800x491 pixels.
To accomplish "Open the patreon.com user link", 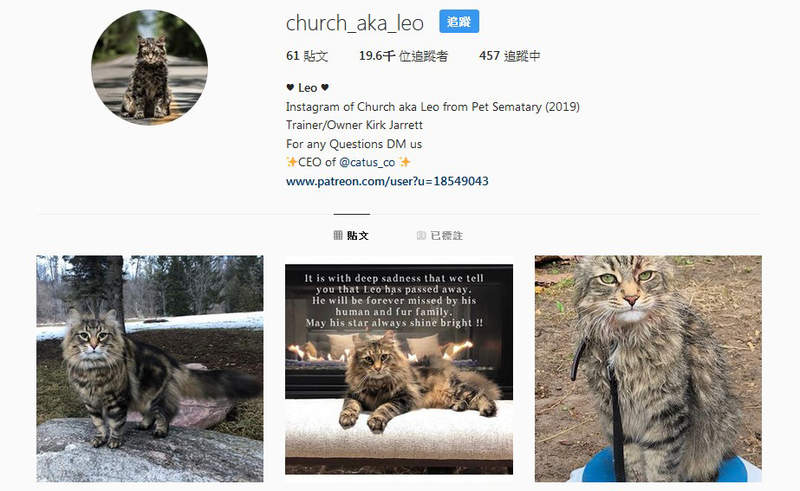I will tap(387, 181).
